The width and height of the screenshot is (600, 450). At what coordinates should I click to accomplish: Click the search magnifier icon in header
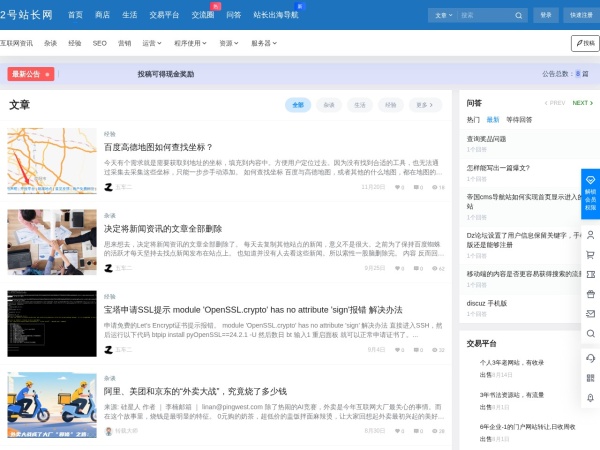518,15
